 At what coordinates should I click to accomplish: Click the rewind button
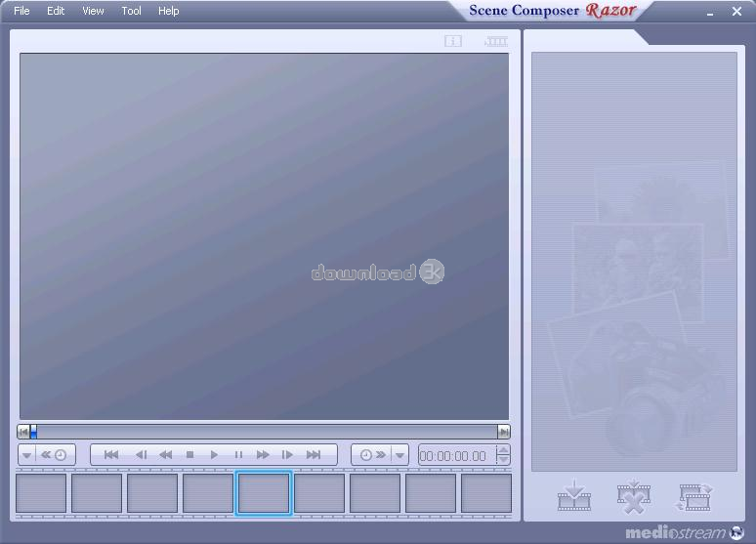tap(165, 455)
